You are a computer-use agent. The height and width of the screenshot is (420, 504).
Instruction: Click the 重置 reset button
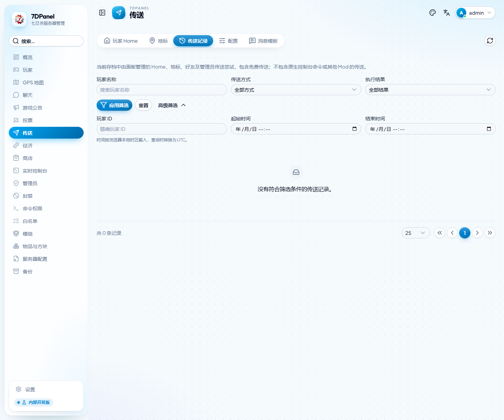coord(143,105)
